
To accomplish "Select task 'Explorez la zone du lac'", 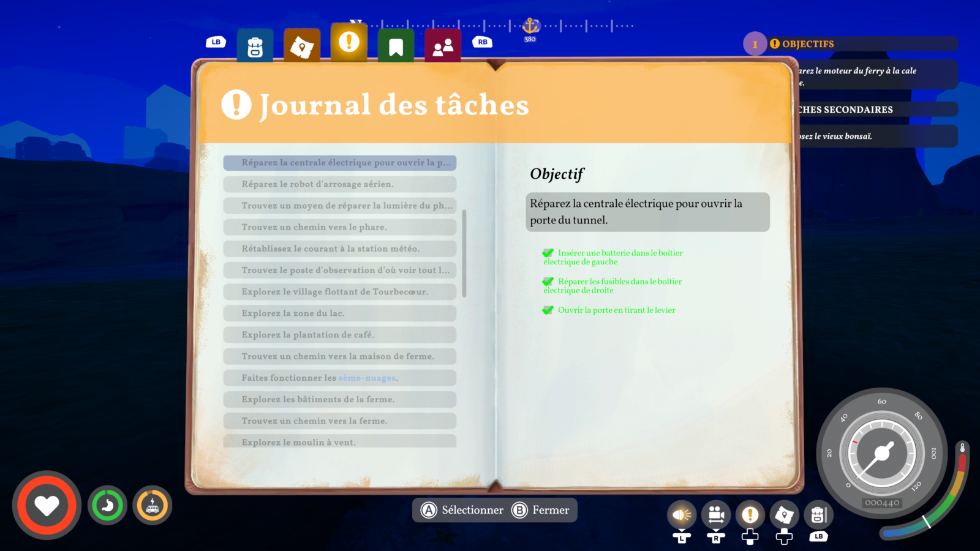I will click(340, 313).
